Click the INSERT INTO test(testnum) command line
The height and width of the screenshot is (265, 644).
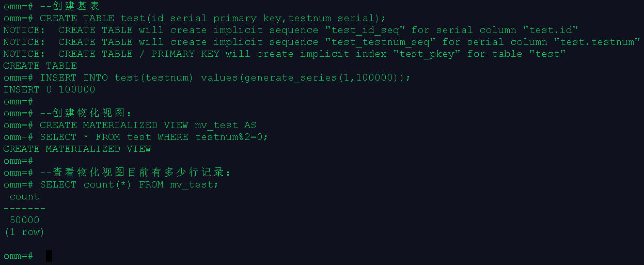(207, 77)
